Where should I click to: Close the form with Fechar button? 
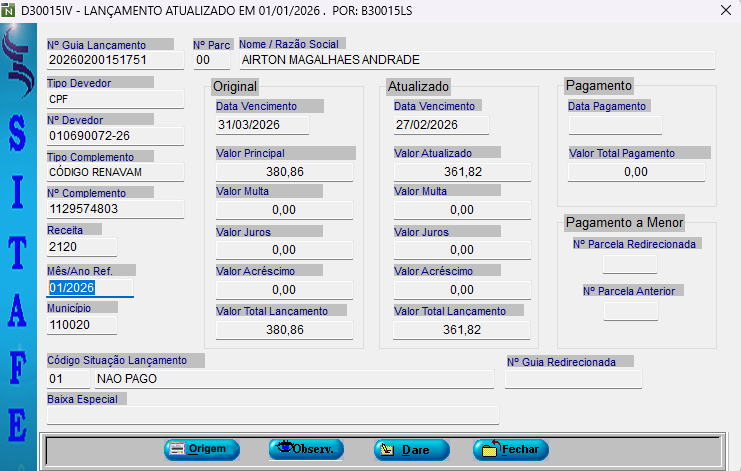511,450
